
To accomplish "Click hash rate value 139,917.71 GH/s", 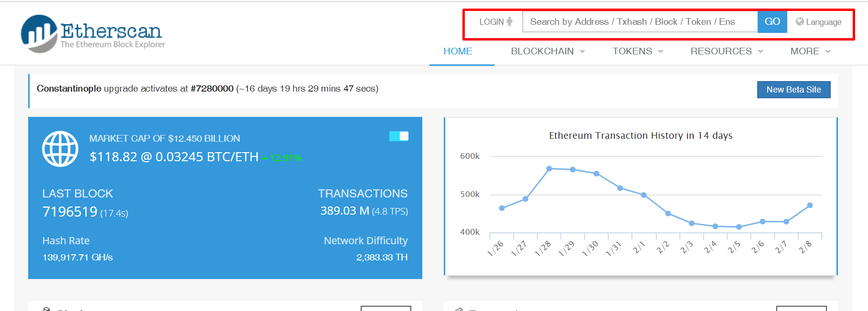I will click(x=77, y=258).
